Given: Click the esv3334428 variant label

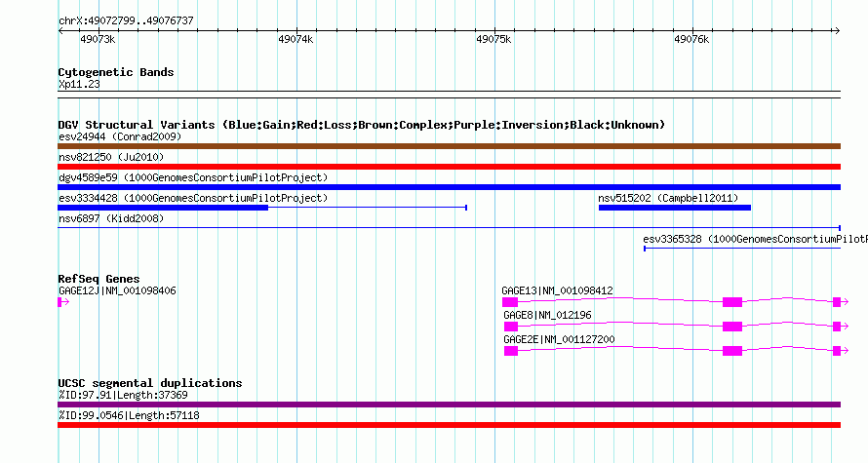Looking at the screenshot, I should coord(193,198).
